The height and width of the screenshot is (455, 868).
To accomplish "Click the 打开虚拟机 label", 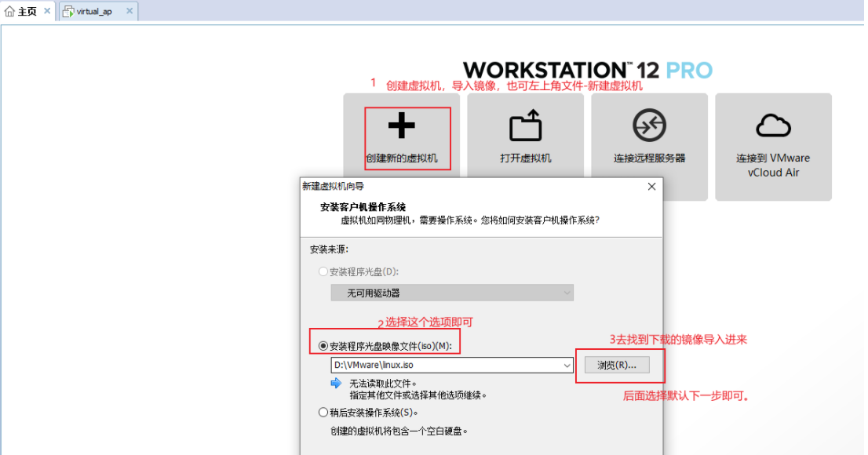I will 525,158.
